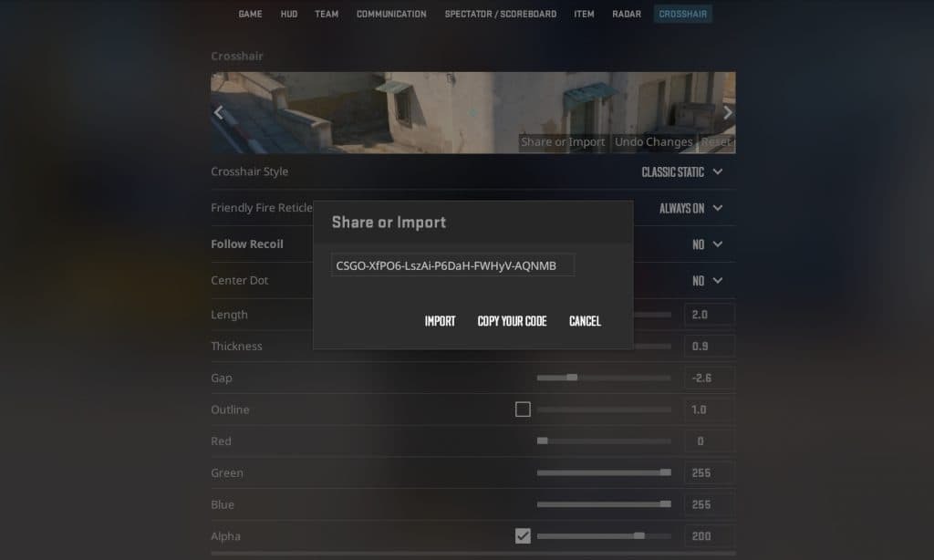The width and height of the screenshot is (934, 560).
Task: Cancel the Share or Import dialog
Action: pos(585,321)
